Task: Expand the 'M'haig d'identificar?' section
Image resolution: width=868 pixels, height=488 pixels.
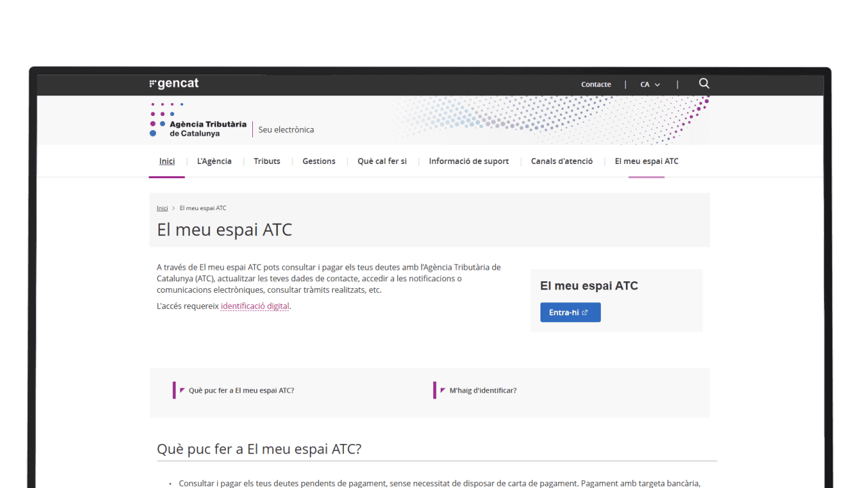Action: (x=481, y=390)
